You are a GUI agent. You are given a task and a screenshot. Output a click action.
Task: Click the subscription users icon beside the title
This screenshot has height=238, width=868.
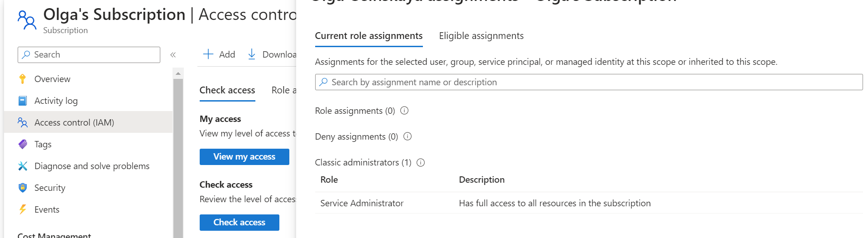[27, 20]
